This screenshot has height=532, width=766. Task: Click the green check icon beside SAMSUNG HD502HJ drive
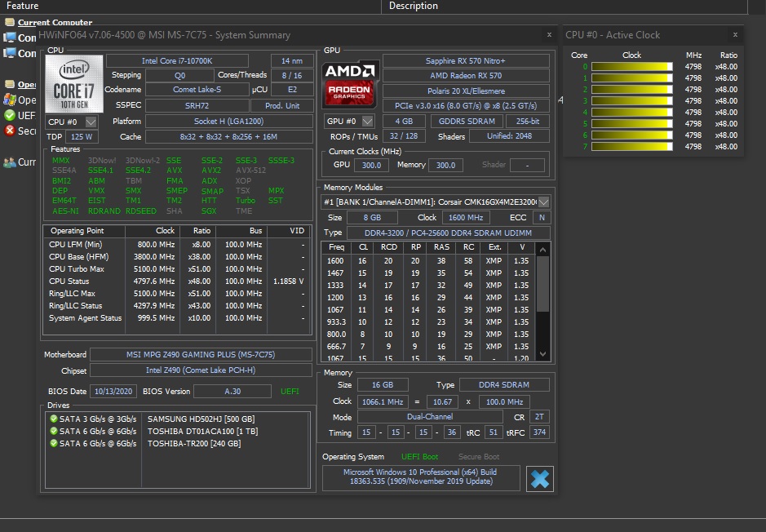click(x=54, y=419)
